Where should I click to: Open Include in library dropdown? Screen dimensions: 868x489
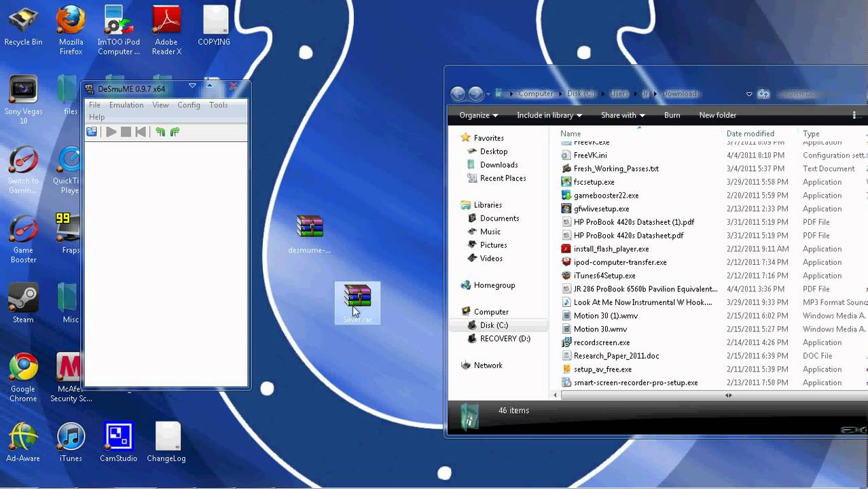click(x=549, y=115)
